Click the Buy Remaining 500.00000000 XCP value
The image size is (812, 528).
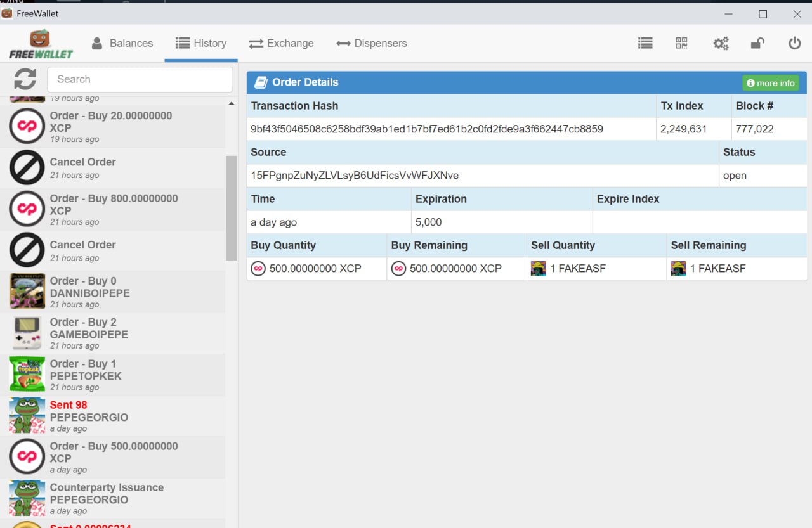tap(455, 269)
